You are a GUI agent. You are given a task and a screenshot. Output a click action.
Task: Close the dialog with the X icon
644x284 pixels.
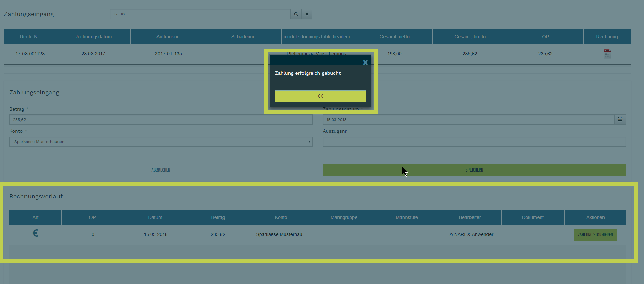pos(365,63)
